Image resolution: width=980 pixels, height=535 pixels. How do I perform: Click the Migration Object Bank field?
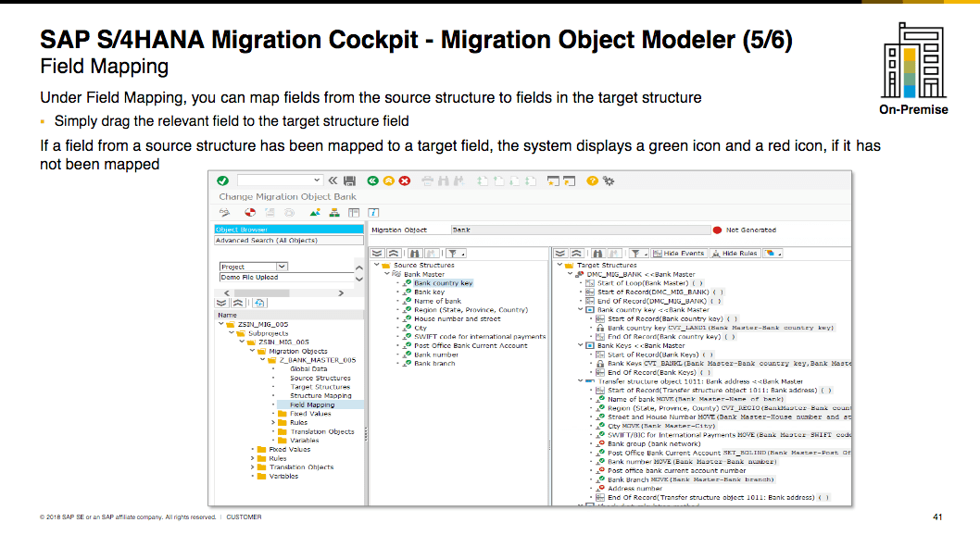click(581, 230)
